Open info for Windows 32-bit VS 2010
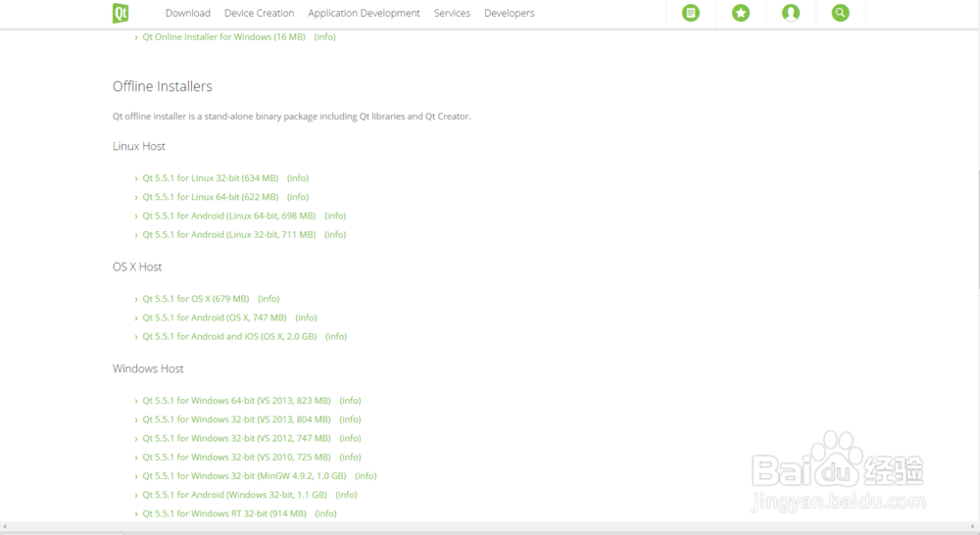The image size is (980, 535). pos(350,457)
